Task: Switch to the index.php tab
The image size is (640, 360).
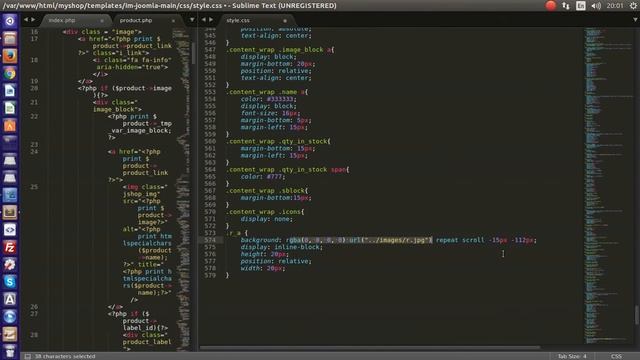Action: click(x=62, y=20)
